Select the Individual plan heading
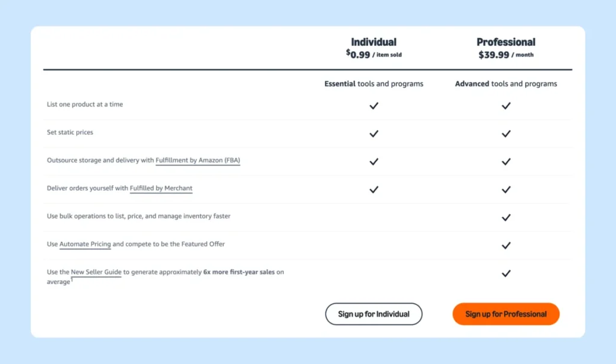616x364 pixels. 374,42
